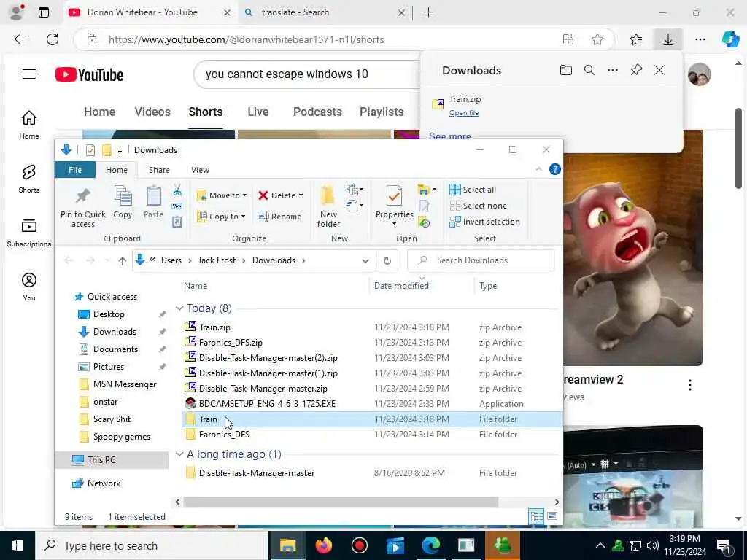Click the Search Downloads field
This screenshot has height=560, width=747.
coord(481,260)
